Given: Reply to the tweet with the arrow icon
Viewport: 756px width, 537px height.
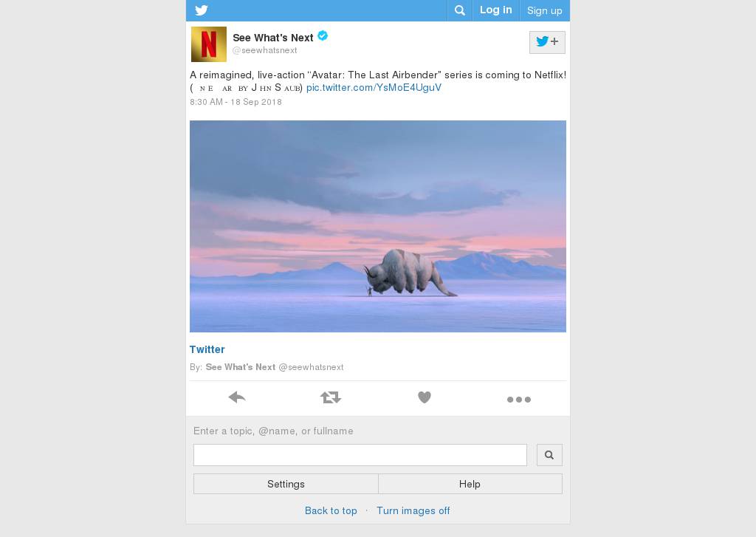Looking at the screenshot, I should [237, 397].
